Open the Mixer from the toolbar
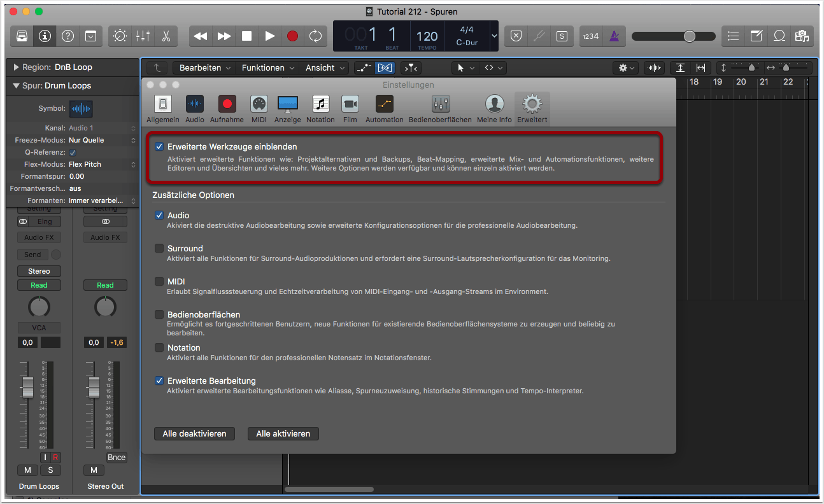 (x=143, y=36)
